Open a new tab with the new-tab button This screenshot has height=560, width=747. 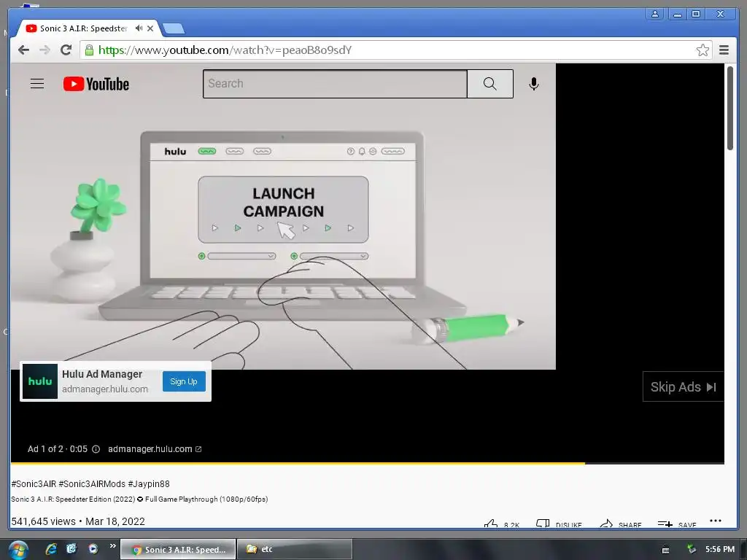pyautogui.click(x=174, y=29)
